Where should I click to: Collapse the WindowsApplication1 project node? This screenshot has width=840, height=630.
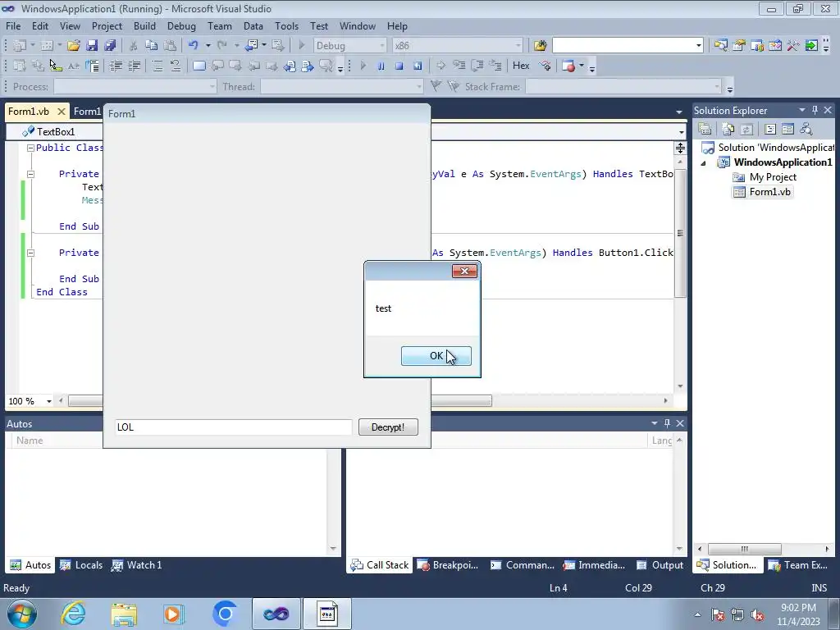[703, 163]
